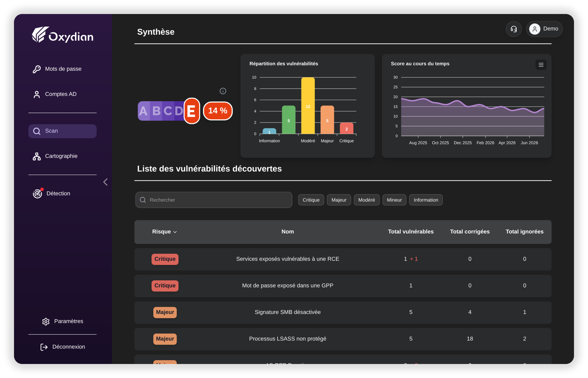Click the search icon in Rechercher field
Viewport: 588px width, 378px height.
pyautogui.click(x=143, y=200)
